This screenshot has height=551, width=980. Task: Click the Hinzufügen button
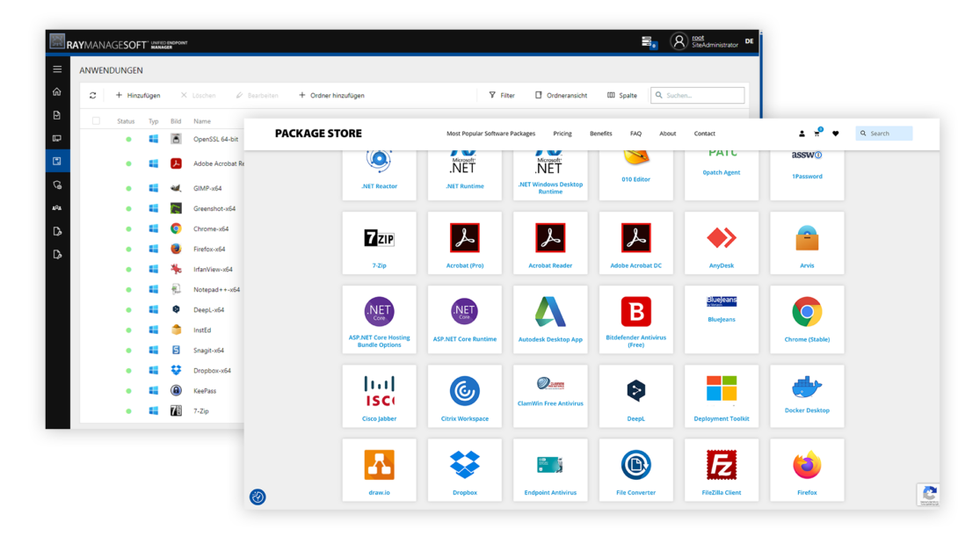[x=138, y=95]
